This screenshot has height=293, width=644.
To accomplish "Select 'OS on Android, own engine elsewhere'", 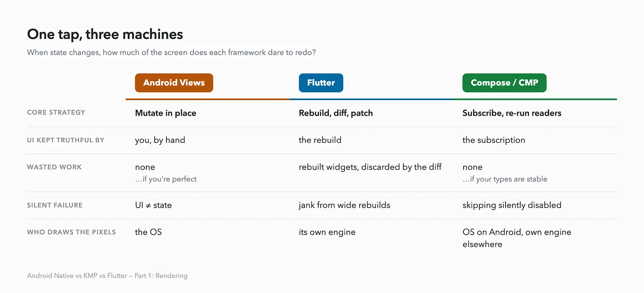I will click(517, 238).
